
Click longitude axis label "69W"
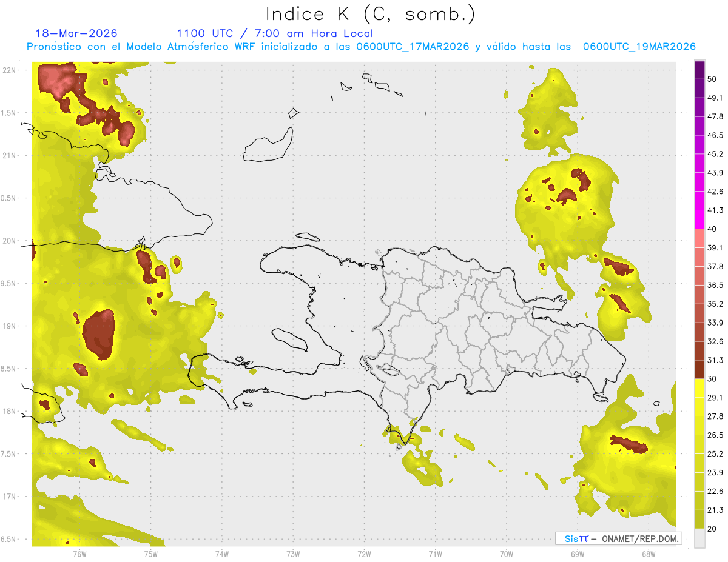coord(577,554)
